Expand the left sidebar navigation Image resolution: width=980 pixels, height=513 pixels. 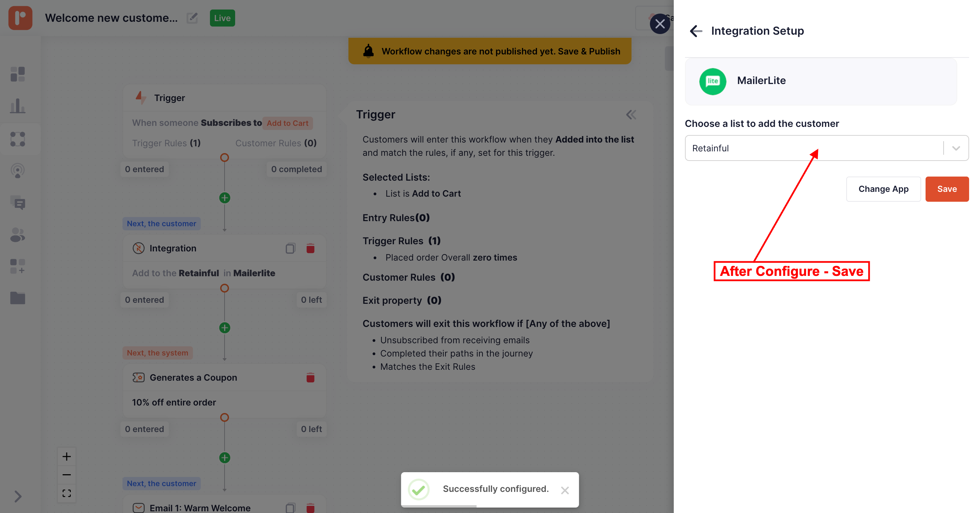point(17,496)
